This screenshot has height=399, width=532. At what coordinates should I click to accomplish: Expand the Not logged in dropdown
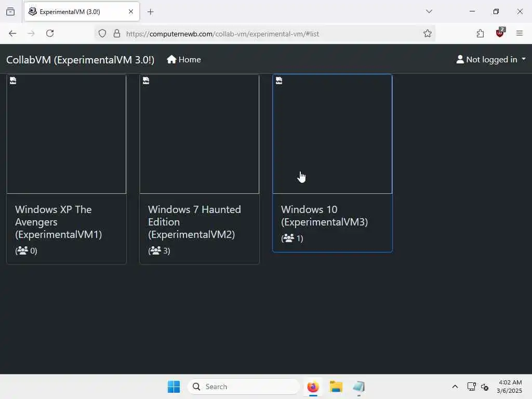coord(490,60)
